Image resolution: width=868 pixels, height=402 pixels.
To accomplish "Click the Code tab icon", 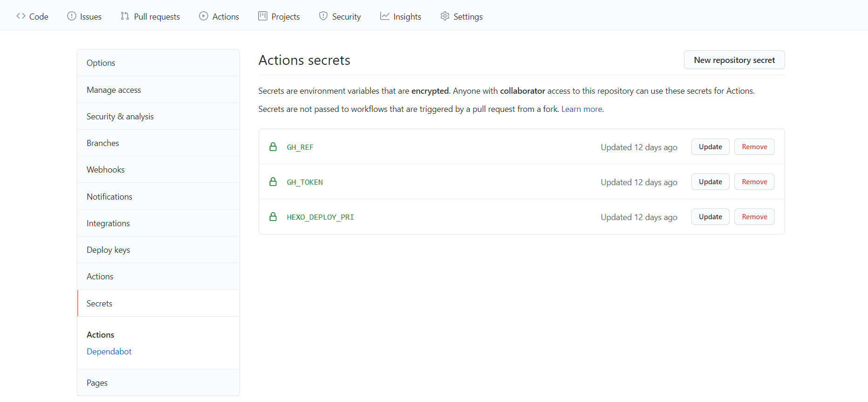I will (21, 16).
